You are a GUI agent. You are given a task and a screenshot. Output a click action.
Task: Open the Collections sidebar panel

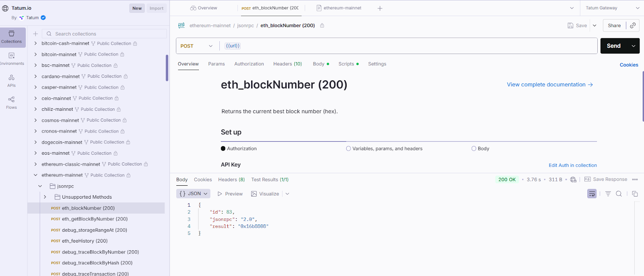coord(12,37)
